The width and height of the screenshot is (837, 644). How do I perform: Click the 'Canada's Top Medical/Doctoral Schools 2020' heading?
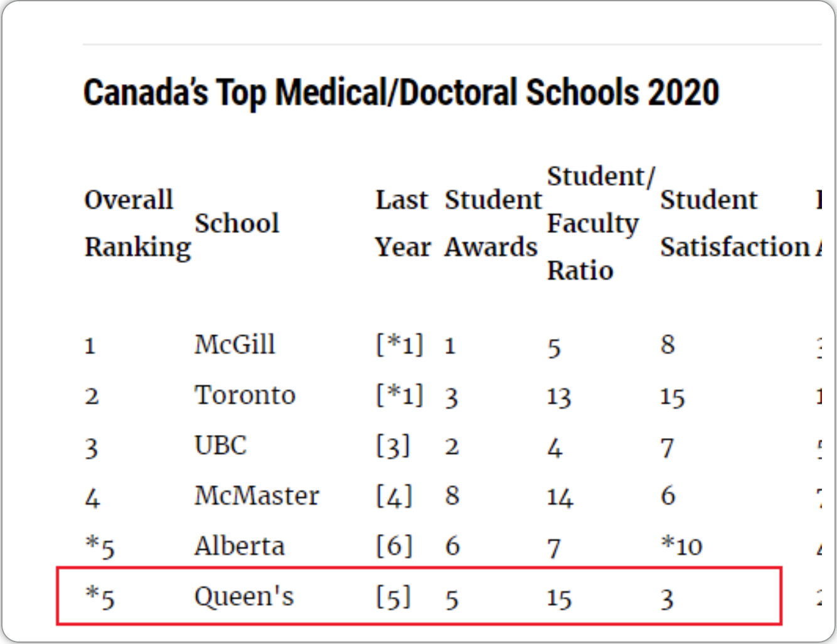401,93
